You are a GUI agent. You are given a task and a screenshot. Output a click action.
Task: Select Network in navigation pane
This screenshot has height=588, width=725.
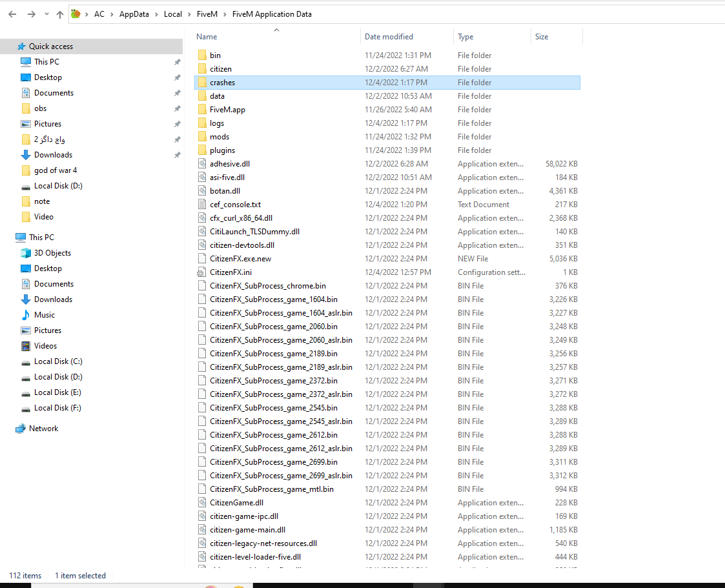click(x=43, y=429)
